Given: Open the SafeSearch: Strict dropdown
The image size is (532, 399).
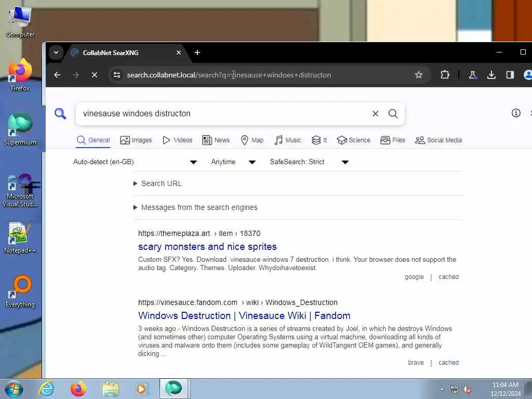Looking at the screenshot, I should click(309, 162).
